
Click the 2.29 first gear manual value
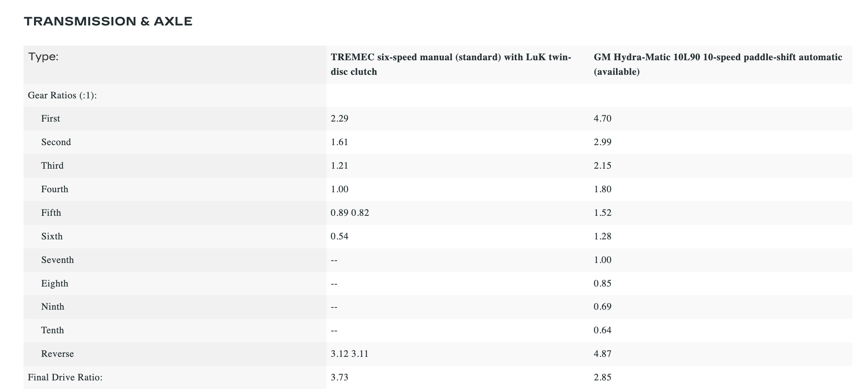tap(339, 119)
